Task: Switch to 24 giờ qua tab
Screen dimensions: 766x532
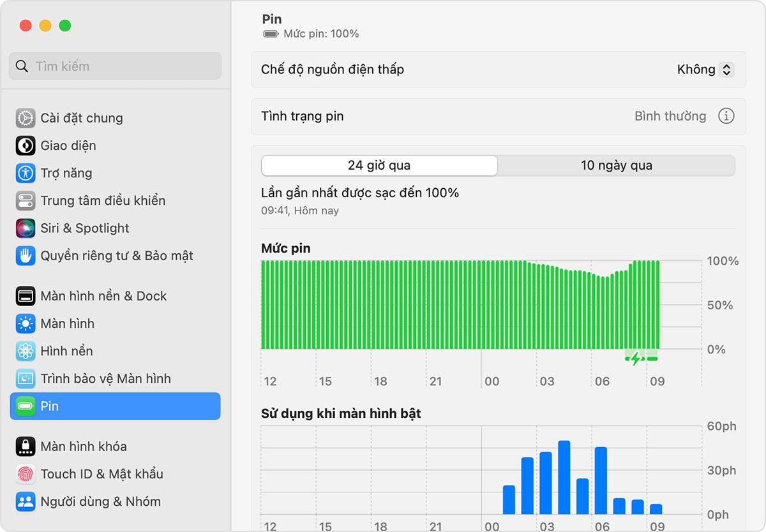Action: click(379, 165)
